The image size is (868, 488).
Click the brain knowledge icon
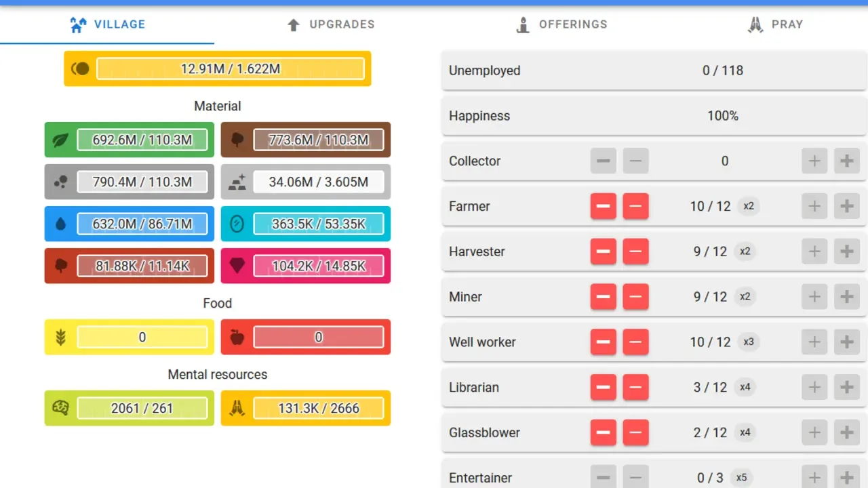pos(61,408)
